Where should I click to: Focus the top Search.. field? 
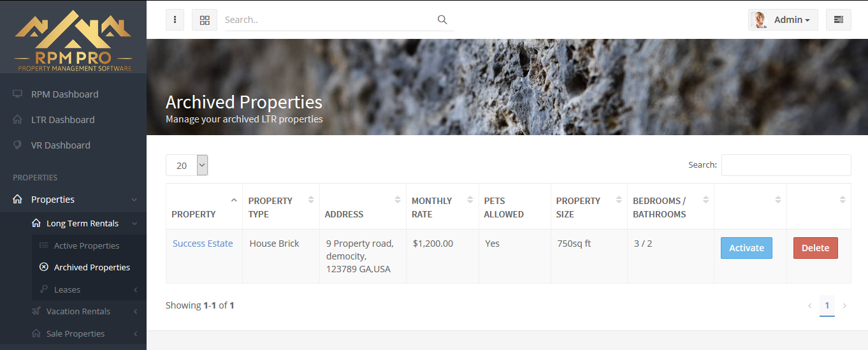tap(328, 20)
